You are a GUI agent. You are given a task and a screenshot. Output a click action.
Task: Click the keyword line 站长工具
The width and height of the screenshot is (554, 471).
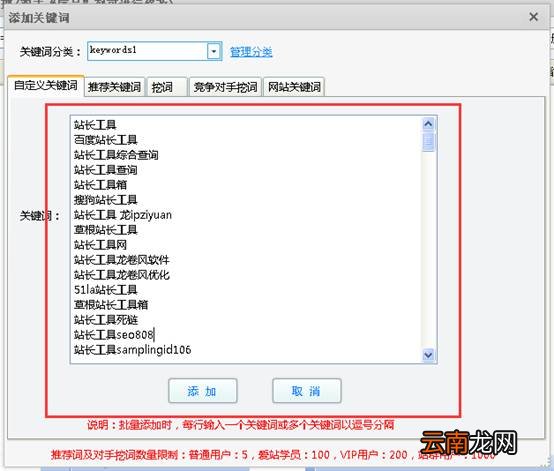[x=95, y=125]
